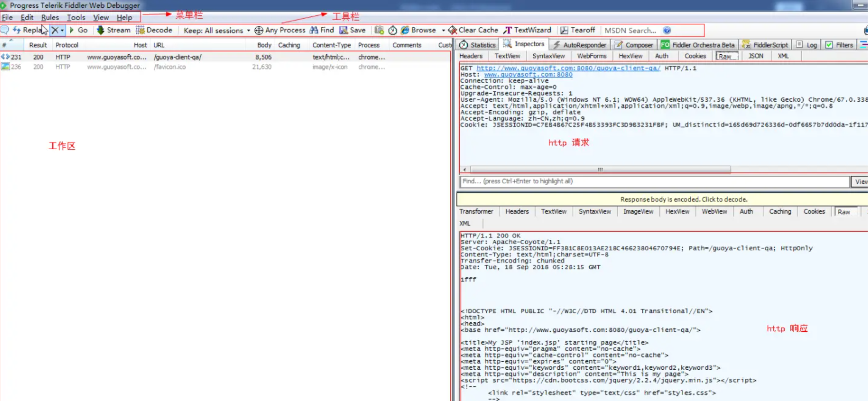Open the TextWizard tool
Image resolution: width=868 pixels, height=401 pixels.
point(527,30)
